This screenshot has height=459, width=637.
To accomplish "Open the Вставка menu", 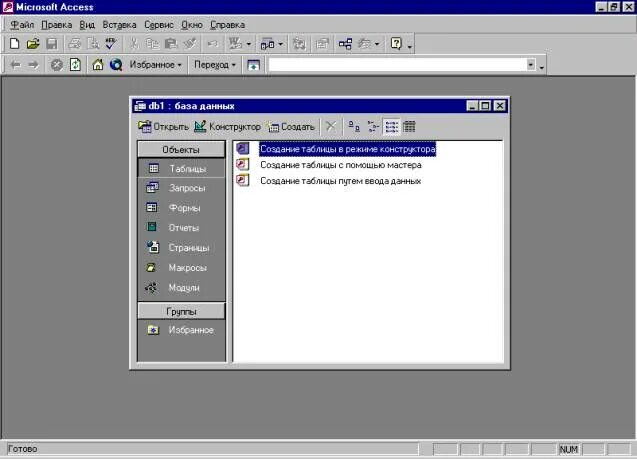I will pyautogui.click(x=119, y=25).
